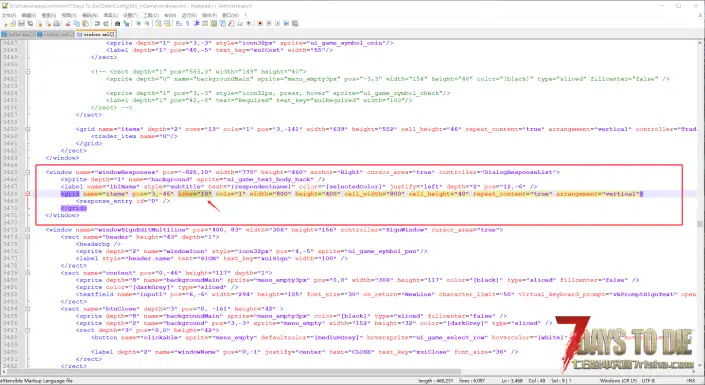This screenshot has width=705, height=385.
Task: Click the Paste clipboard toolbar icon
Action: pos(85,23)
